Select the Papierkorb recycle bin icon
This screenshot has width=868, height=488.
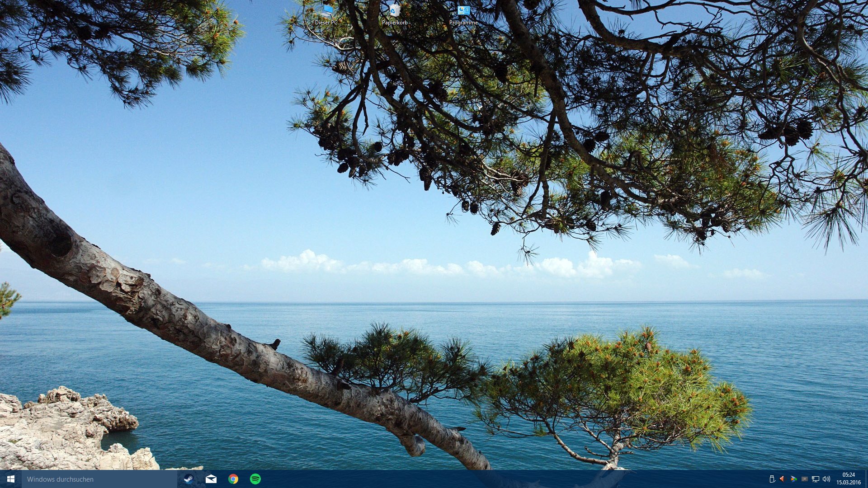(395, 10)
